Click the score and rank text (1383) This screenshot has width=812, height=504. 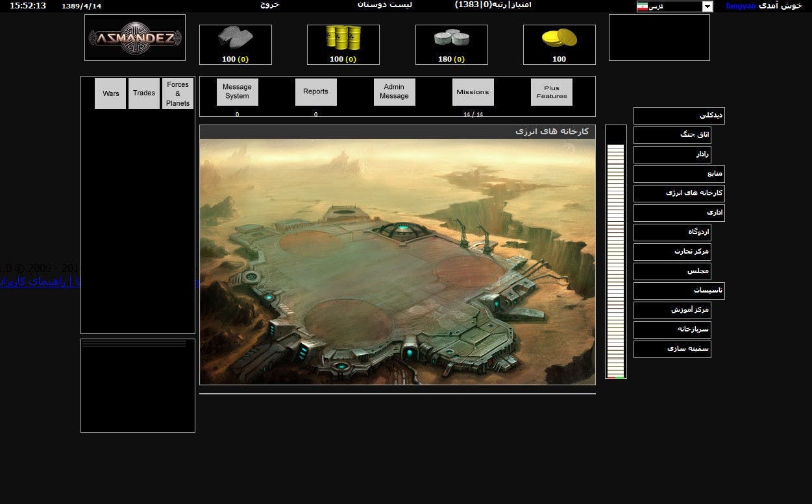(493, 5)
